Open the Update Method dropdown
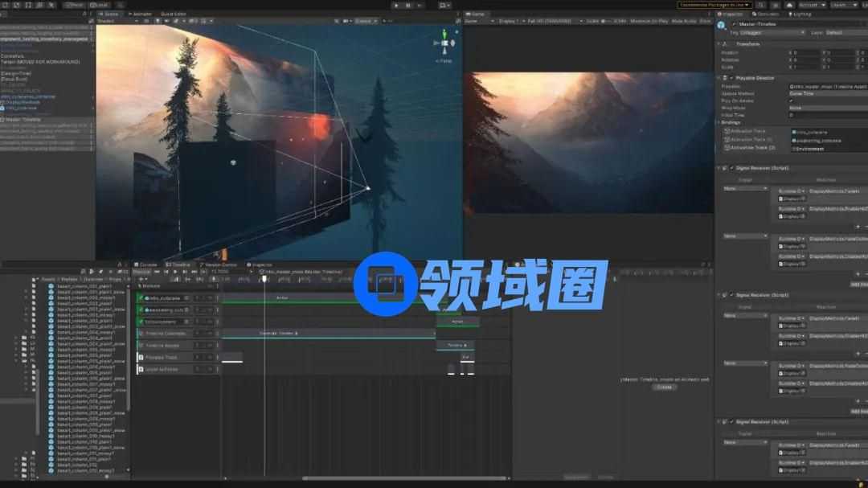 click(x=828, y=93)
